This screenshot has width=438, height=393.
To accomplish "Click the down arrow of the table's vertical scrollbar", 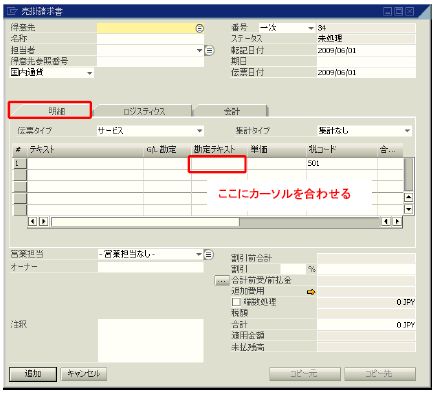I will pyautogui.click(x=408, y=209).
